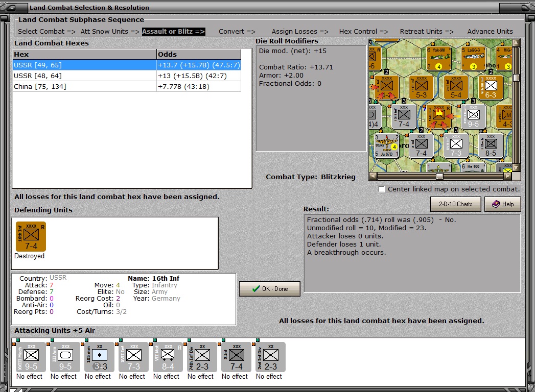Click the Stuka Ju 87D counter on map
This screenshot has width=535, height=392.
click(387, 145)
